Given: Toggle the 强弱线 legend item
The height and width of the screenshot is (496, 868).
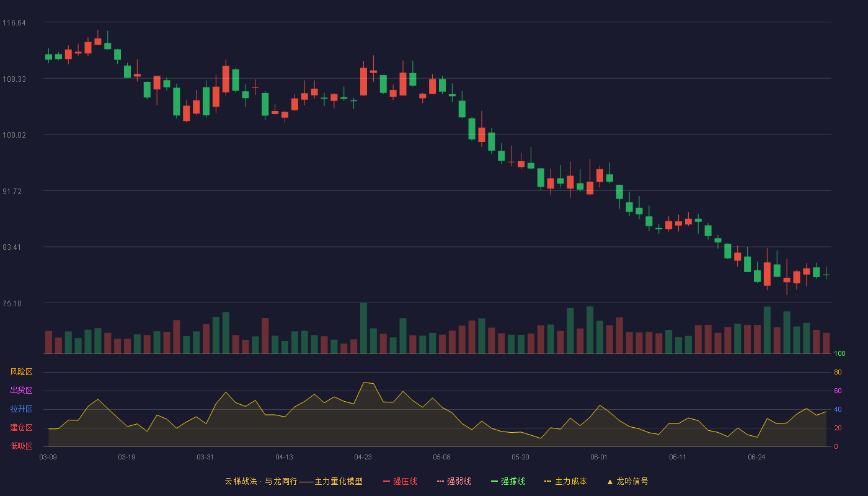Looking at the screenshot, I should point(454,481).
